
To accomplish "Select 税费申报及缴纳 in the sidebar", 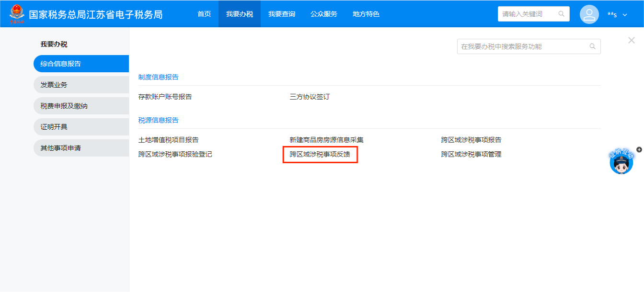I will 64,106.
